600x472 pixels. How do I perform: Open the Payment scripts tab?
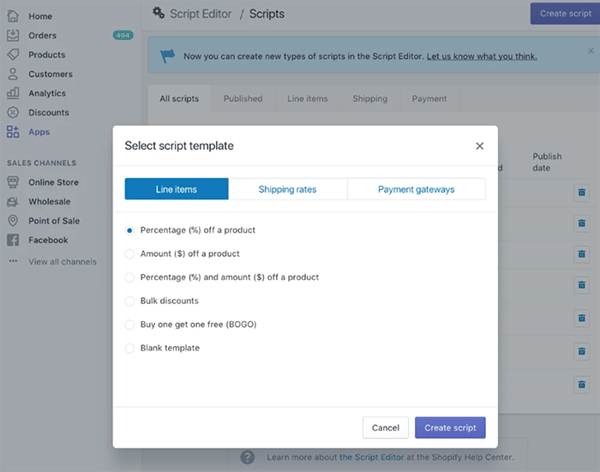[x=429, y=99]
